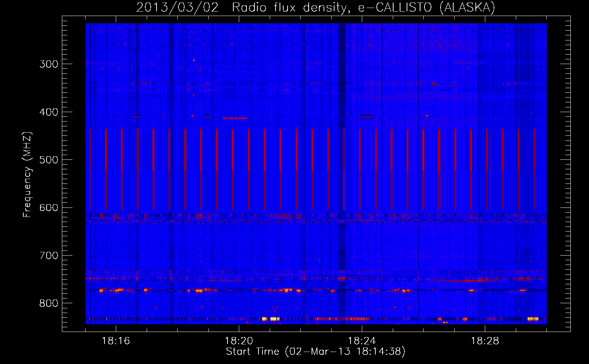Click "e-CALLISTO" in the plot title
589x364 pixels.
[395, 8]
